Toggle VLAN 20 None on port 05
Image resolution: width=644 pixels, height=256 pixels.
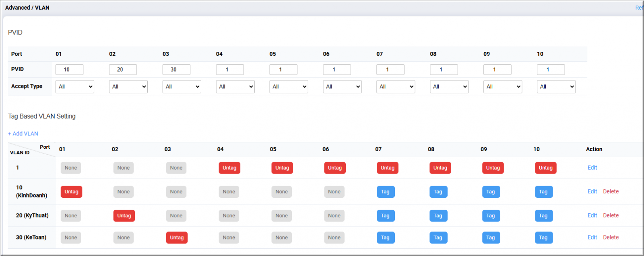pos(281,216)
